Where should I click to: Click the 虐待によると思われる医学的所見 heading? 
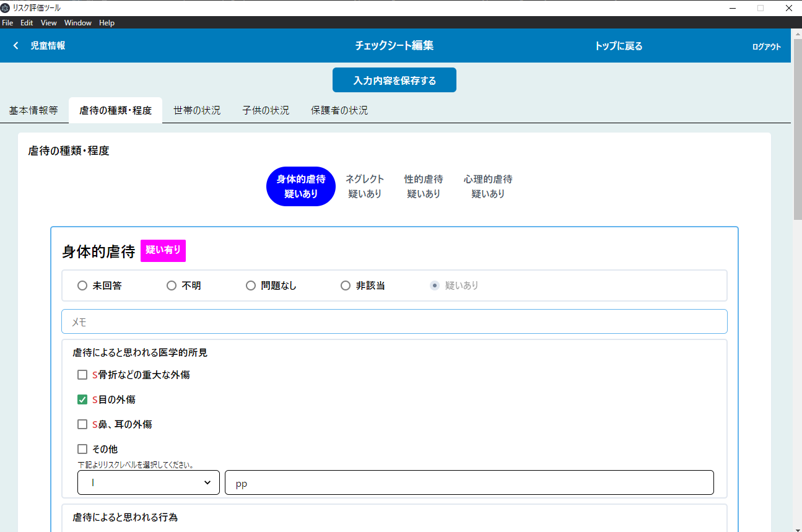coord(140,352)
